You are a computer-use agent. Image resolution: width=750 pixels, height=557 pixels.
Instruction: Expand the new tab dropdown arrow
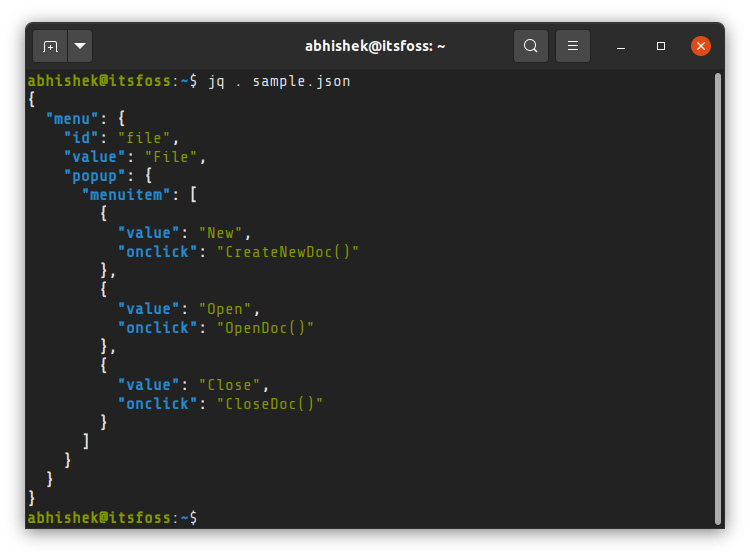80,46
